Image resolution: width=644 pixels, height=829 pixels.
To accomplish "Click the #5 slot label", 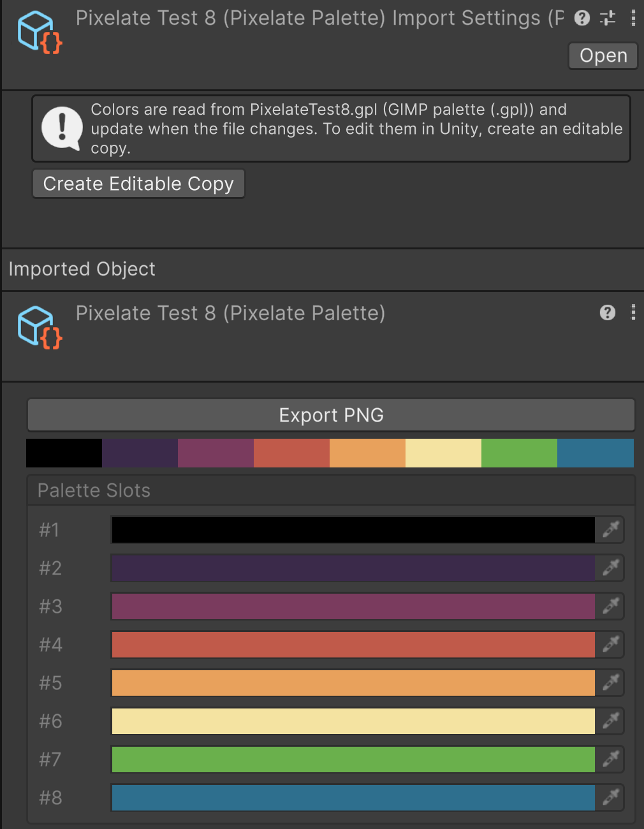I will coord(50,683).
